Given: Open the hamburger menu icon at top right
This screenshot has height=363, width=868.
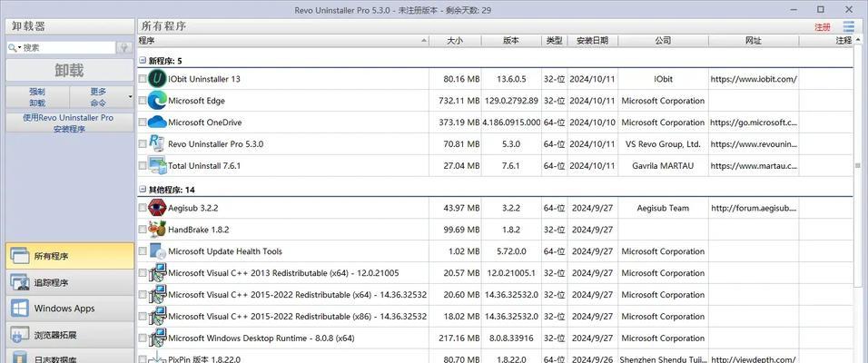Looking at the screenshot, I should point(849,26).
